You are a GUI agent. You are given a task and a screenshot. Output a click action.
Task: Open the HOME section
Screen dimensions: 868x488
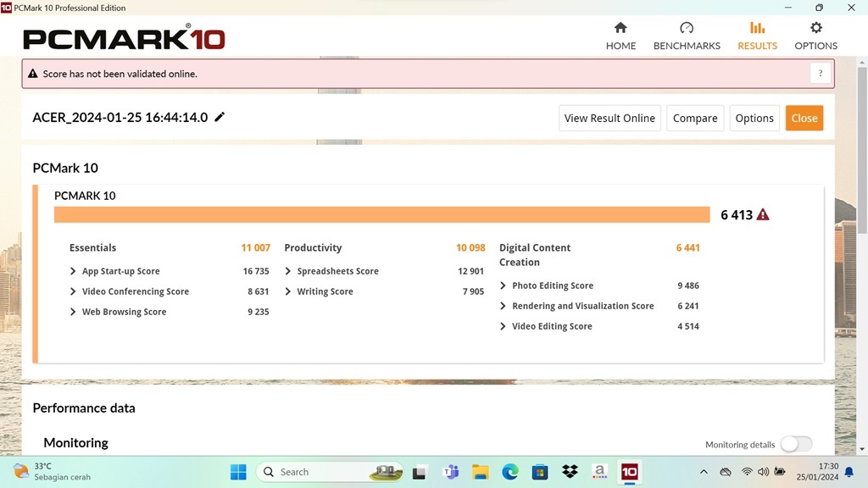click(x=620, y=36)
